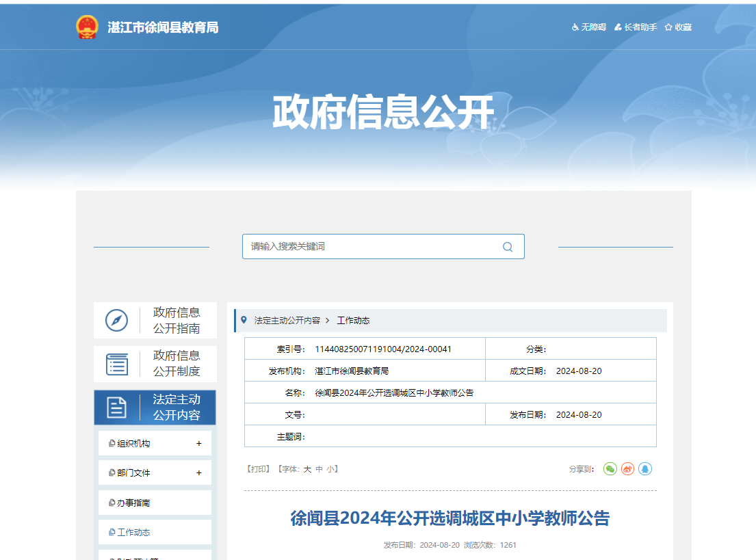756x560 pixels.
Task: Open 政府信息公开制度 menu item
Action: click(155, 364)
